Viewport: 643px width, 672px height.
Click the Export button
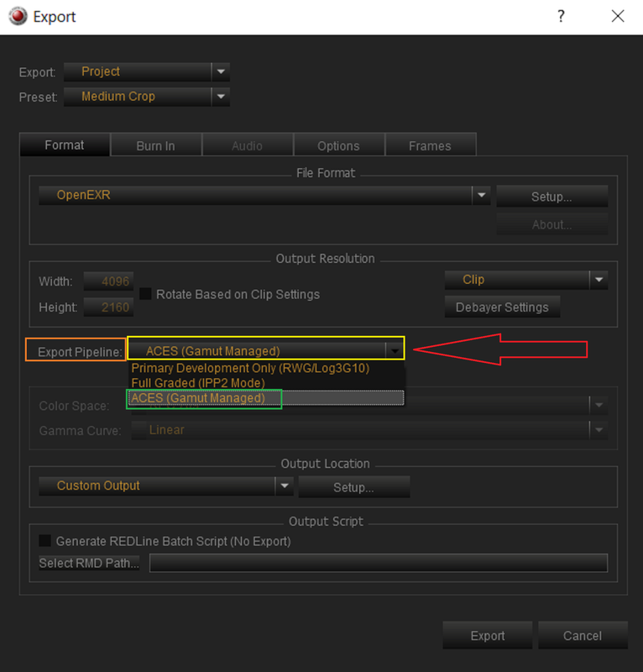(x=488, y=635)
